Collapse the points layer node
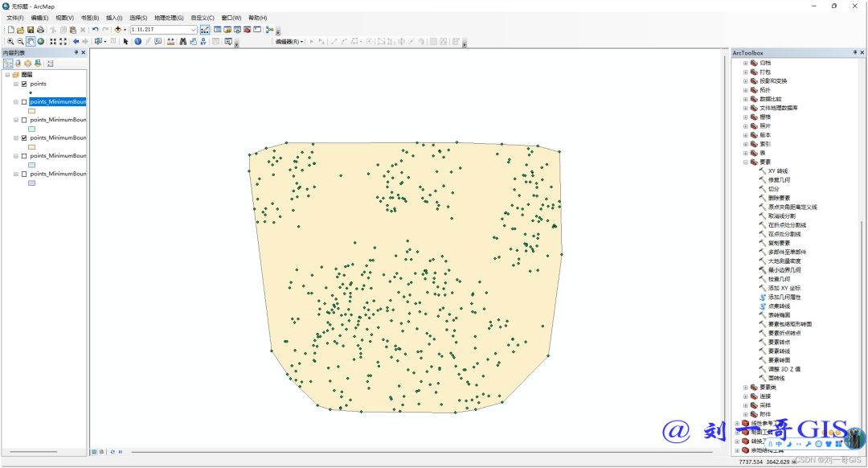 16,84
